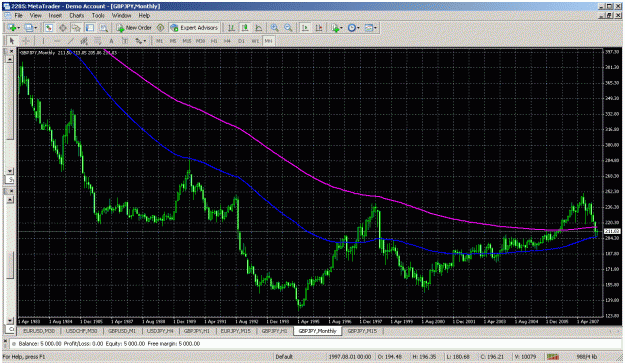Select the trendline drawing tool
The width and height of the screenshot is (625, 363).
(71, 41)
